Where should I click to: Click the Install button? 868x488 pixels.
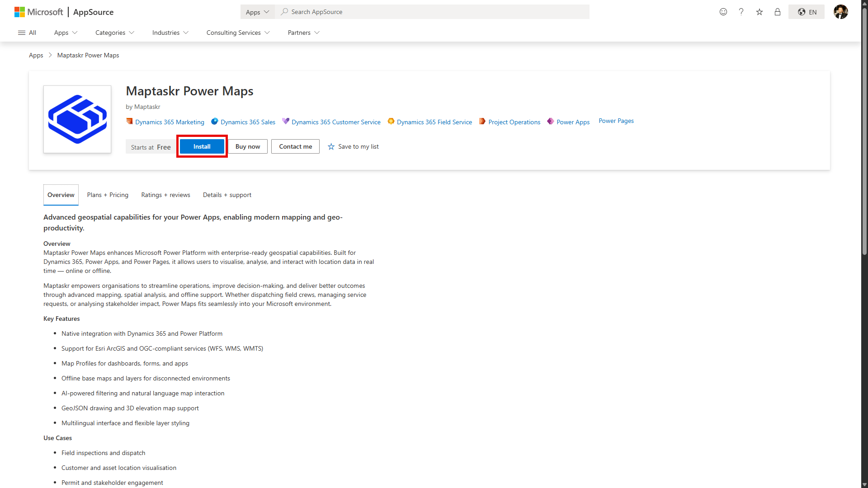[202, 146]
